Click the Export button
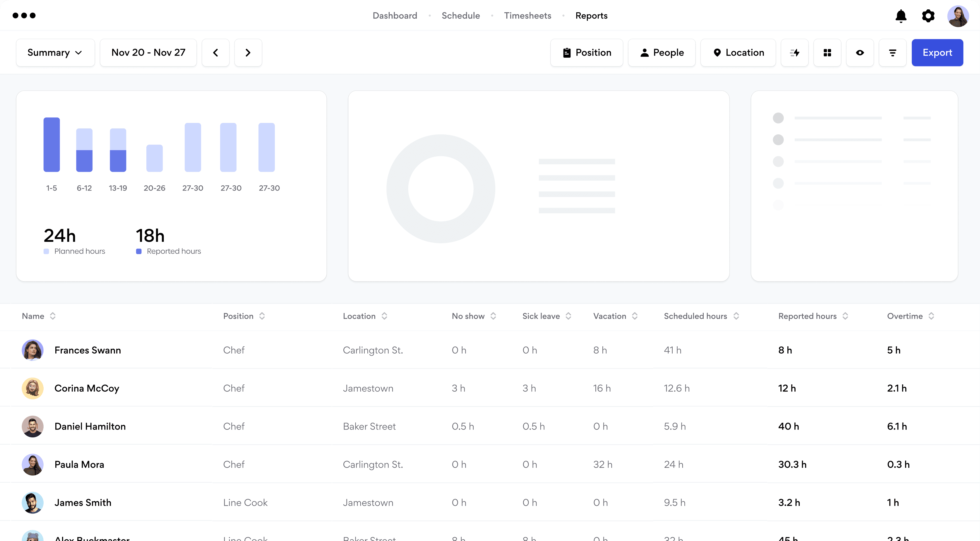The image size is (980, 541). (937, 52)
